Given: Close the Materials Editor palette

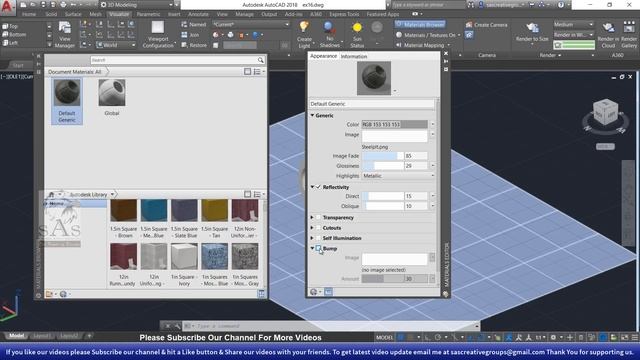Looking at the screenshot, I should pos(446,53).
